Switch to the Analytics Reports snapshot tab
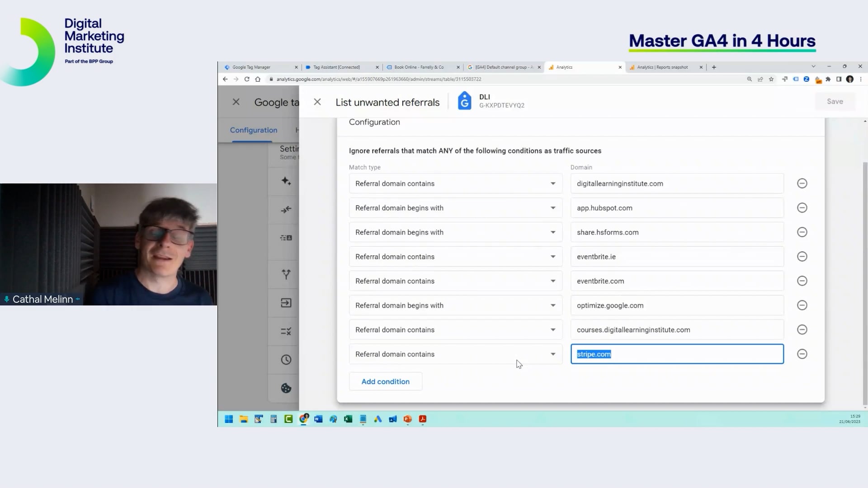The height and width of the screenshot is (488, 868). click(665, 67)
